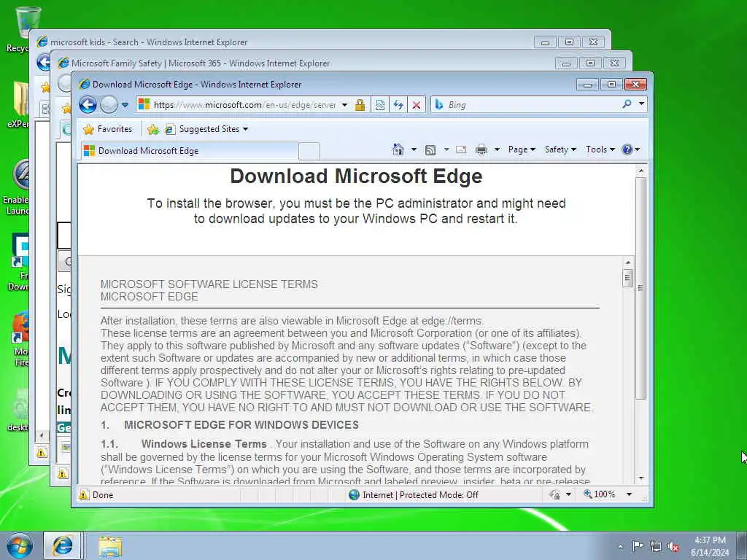Select the Mozilla Firefox desktop shortcut
Image resolution: width=747 pixels, height=560 pixels.
20,338
